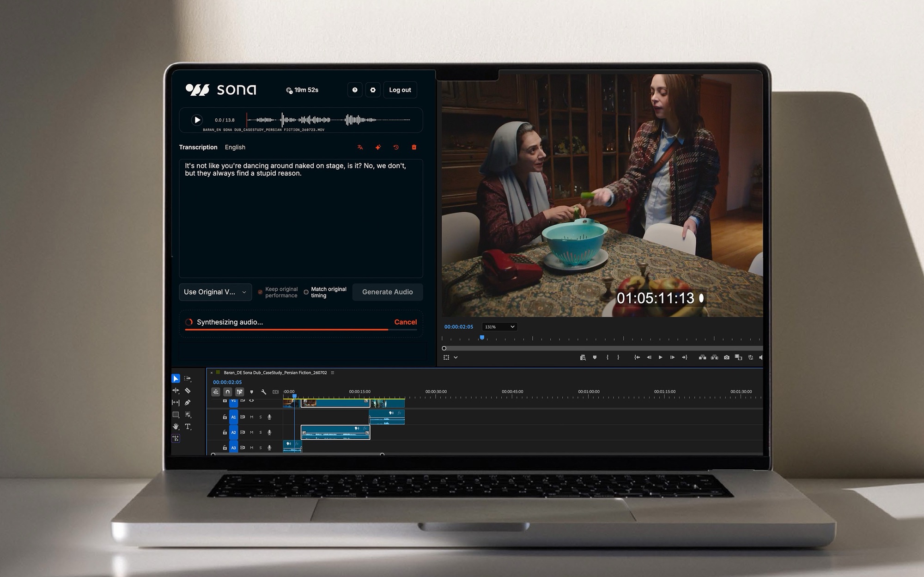Screen dimensions: 924x577
Task: Select the Razor tool
Action: 188,391
